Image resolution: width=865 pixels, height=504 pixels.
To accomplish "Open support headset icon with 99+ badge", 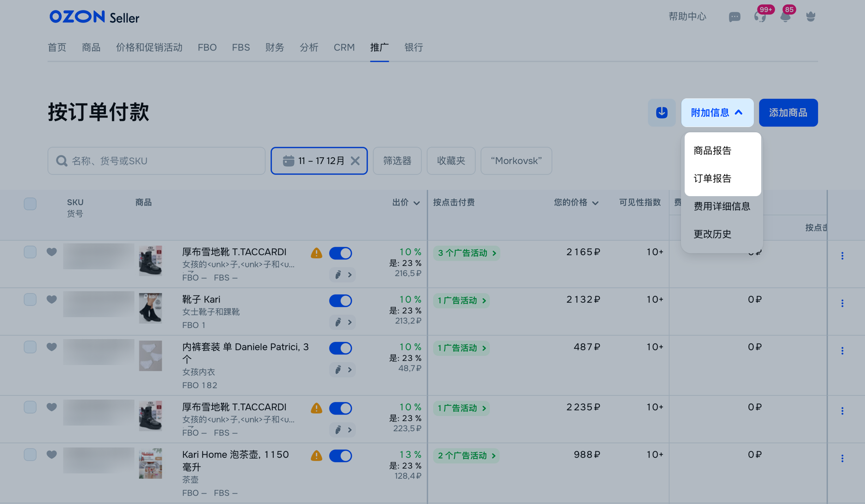I will (760, 17).
